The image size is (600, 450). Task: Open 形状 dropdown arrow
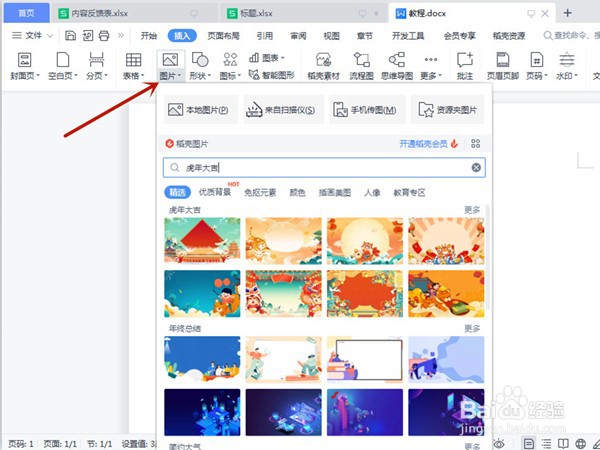[209, 75]
